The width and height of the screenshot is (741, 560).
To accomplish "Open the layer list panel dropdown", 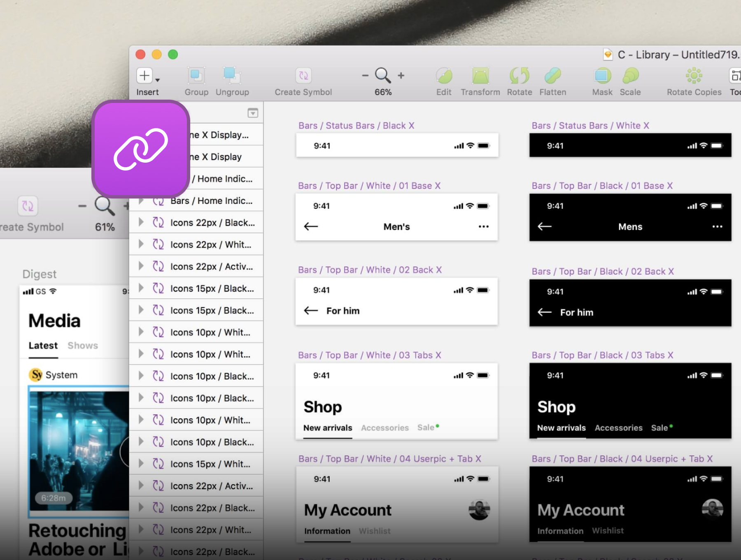I will tap(253, 113).
